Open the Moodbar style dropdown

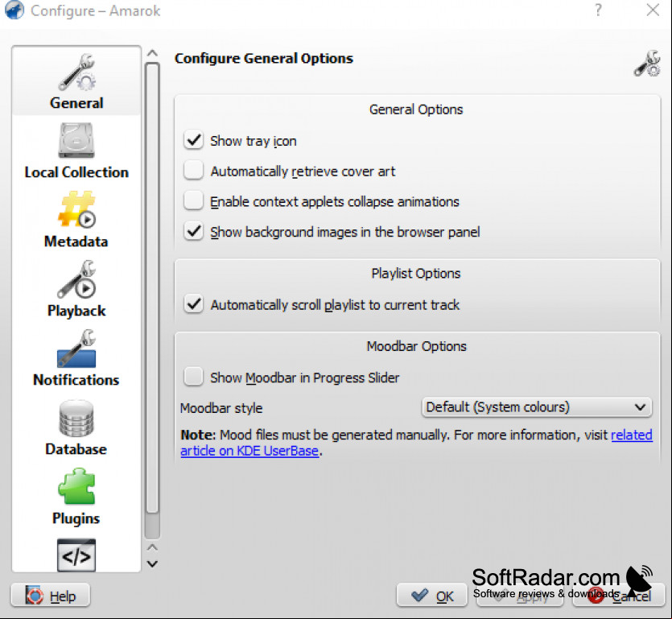pyautogui.click(x=537, y=406)
